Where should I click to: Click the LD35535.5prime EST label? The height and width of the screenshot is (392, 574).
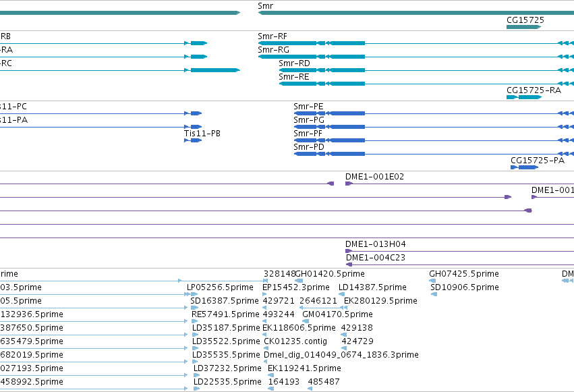click(x=226, y=355)
